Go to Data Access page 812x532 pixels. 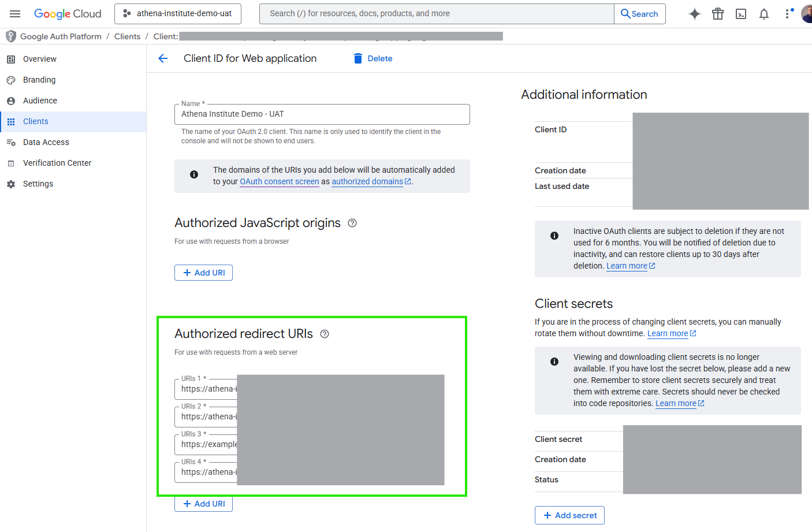click(x=46, y=142)
